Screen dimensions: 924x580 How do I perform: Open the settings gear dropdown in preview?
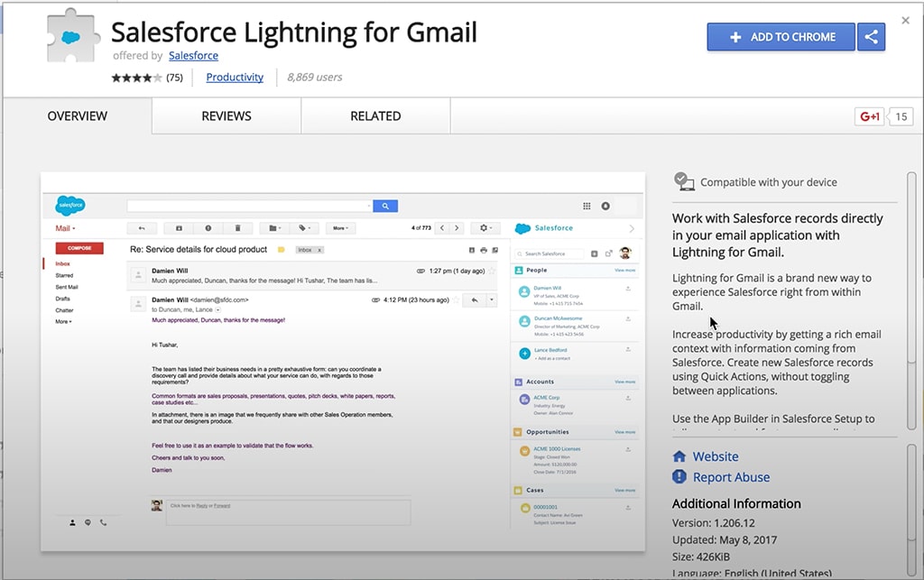tap(485, 228)
